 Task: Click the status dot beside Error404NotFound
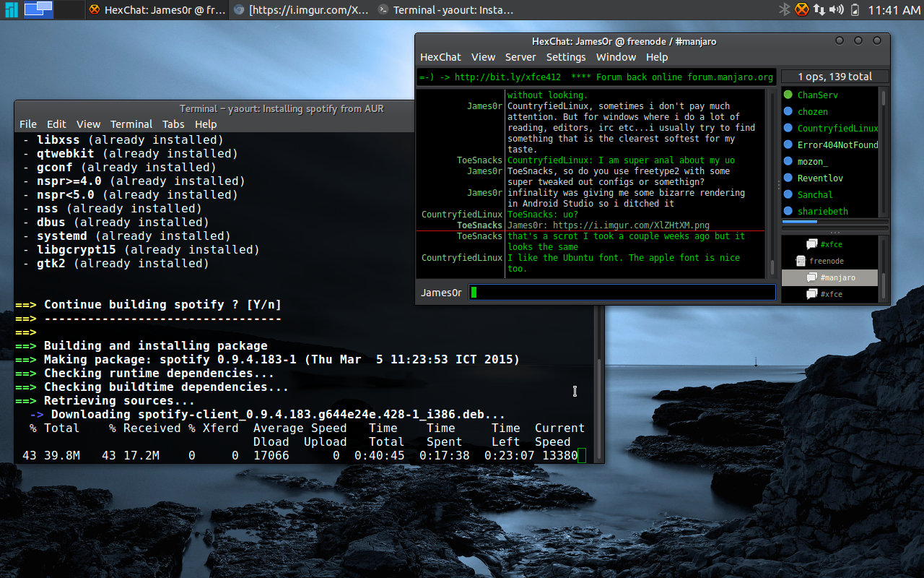tap(788, 144)
